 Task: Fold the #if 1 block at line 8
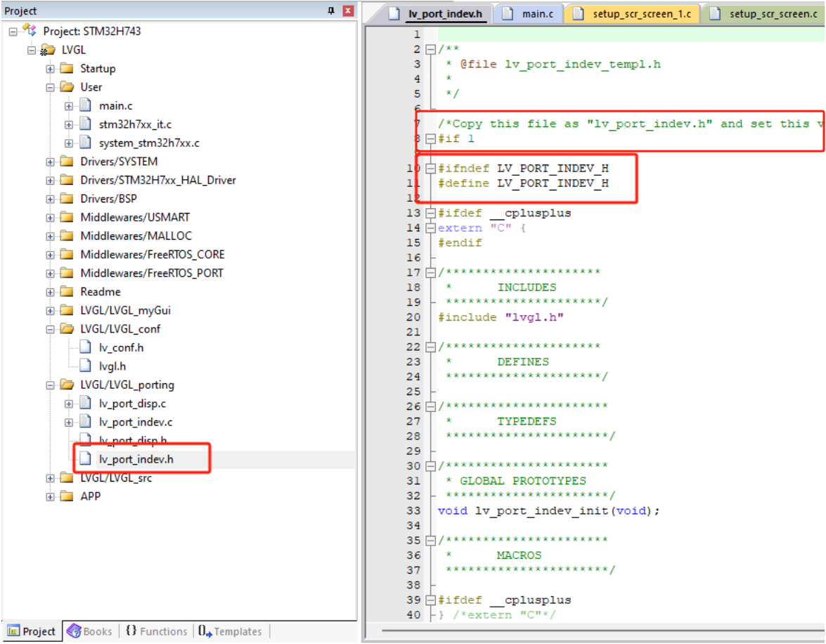point(430,139)
